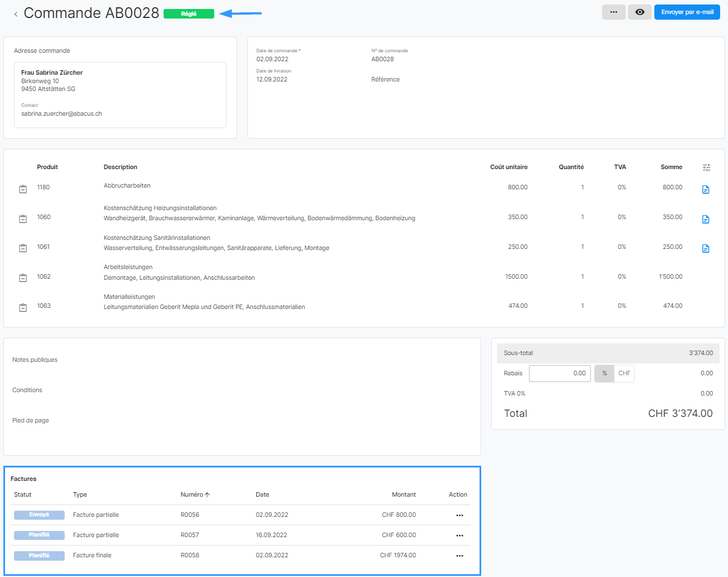This screenshot has height=577, width=728.
Task: Click clipboard icon for product 1063
Action: (23, 307)
